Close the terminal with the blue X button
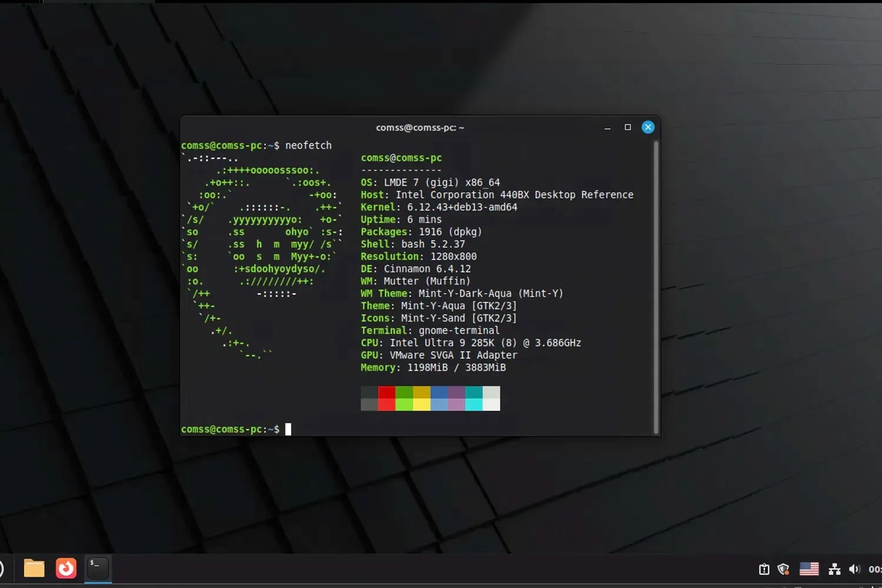Screen dimensions: 882x588 coord(648,127)
